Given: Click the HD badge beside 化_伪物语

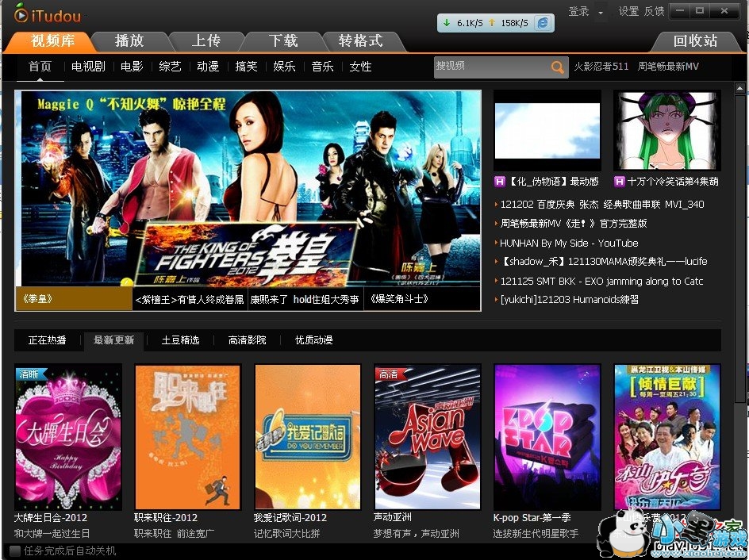Looking at the screenshot, I should [499, 182].
